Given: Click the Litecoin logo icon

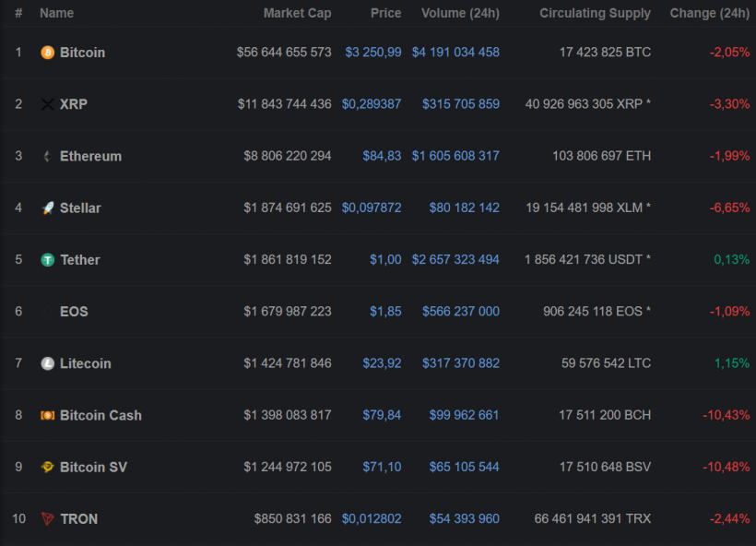Looking at the screenshot, I should tap(48, 363).
